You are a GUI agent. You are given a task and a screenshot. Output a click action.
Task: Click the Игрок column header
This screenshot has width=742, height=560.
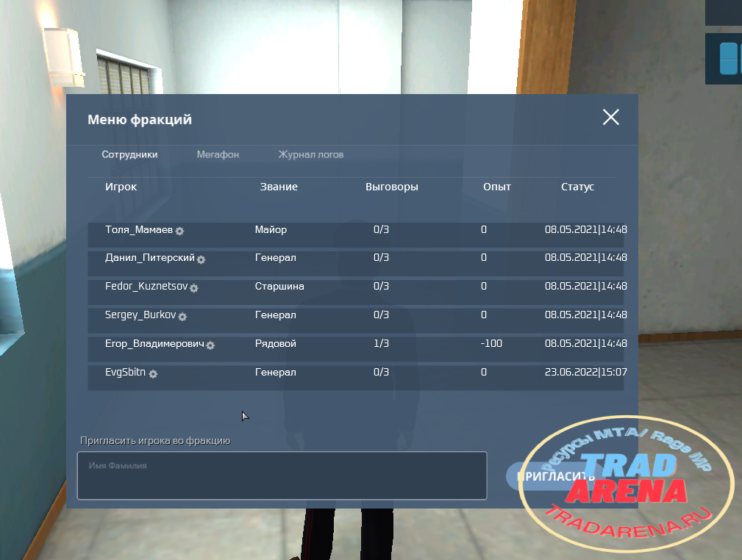click(121, 187)
